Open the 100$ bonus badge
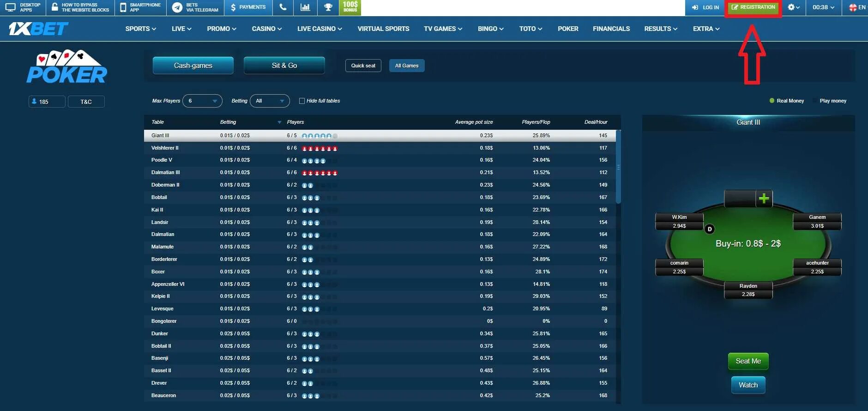The width and height of the screenshot is (868, 411). [x=350, y=7]
